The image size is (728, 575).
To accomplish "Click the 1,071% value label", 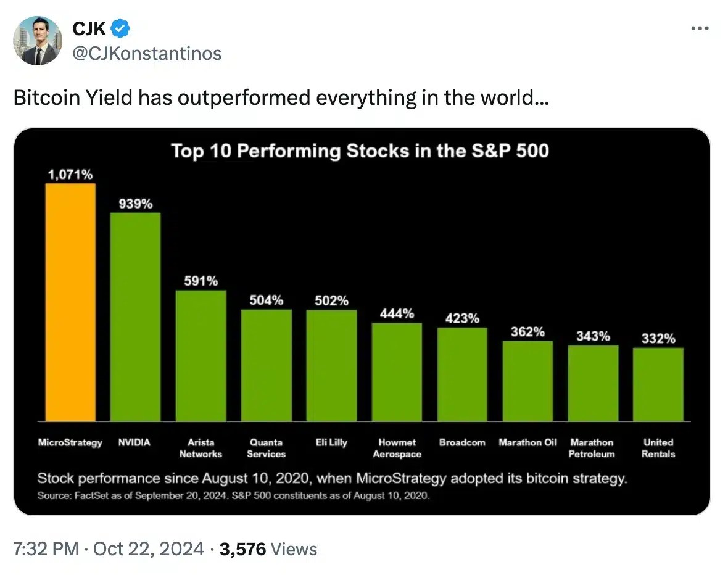I will pos(70,173).
